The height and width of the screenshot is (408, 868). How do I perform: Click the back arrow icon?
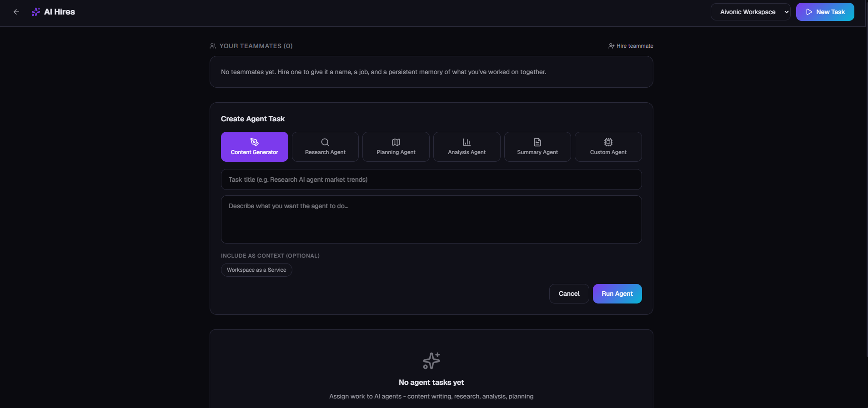(x=16, y=12)
